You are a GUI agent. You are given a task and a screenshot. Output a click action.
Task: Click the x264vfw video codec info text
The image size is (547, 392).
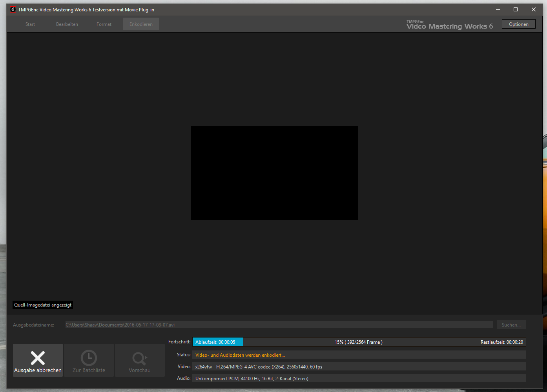259,367
